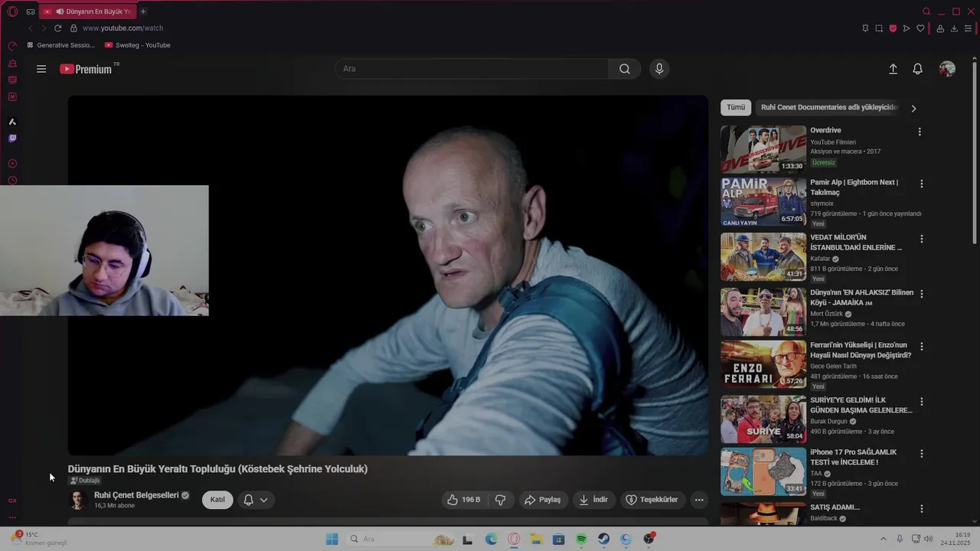Screen dimensions: 980x551
Task: Open history clock in sidebar
Action: click(x=12, y=181)
